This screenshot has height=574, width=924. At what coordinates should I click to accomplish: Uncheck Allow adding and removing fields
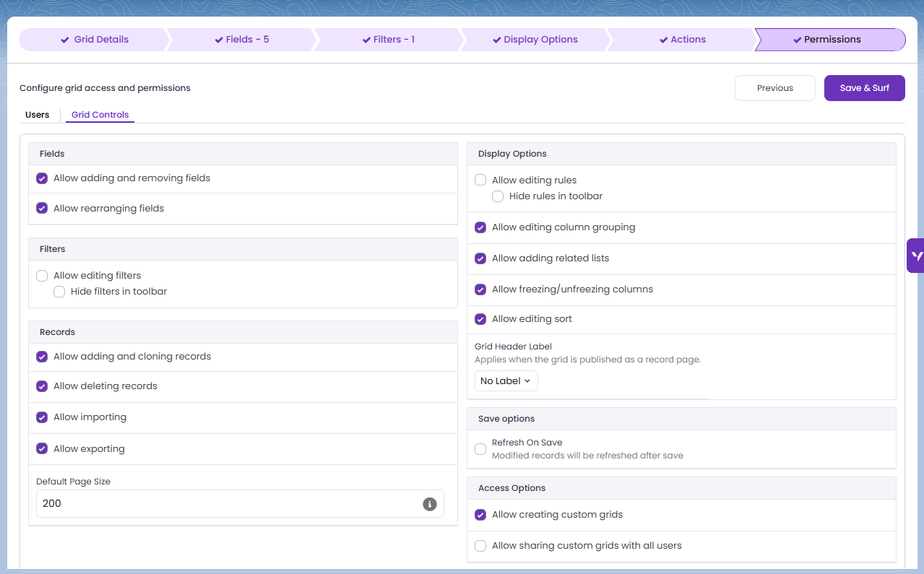point(42,178)
